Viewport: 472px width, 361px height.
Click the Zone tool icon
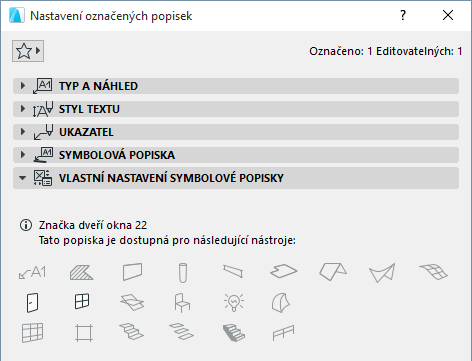[84, 333]
